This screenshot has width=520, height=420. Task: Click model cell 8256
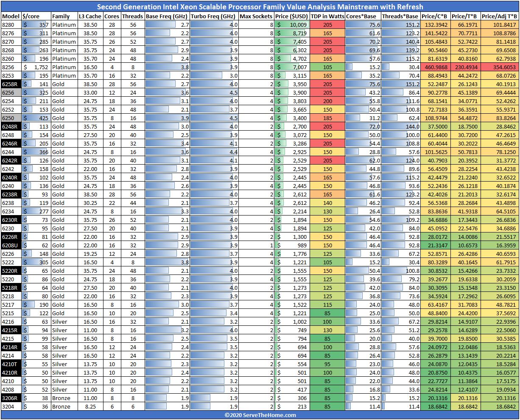point(11,67)
